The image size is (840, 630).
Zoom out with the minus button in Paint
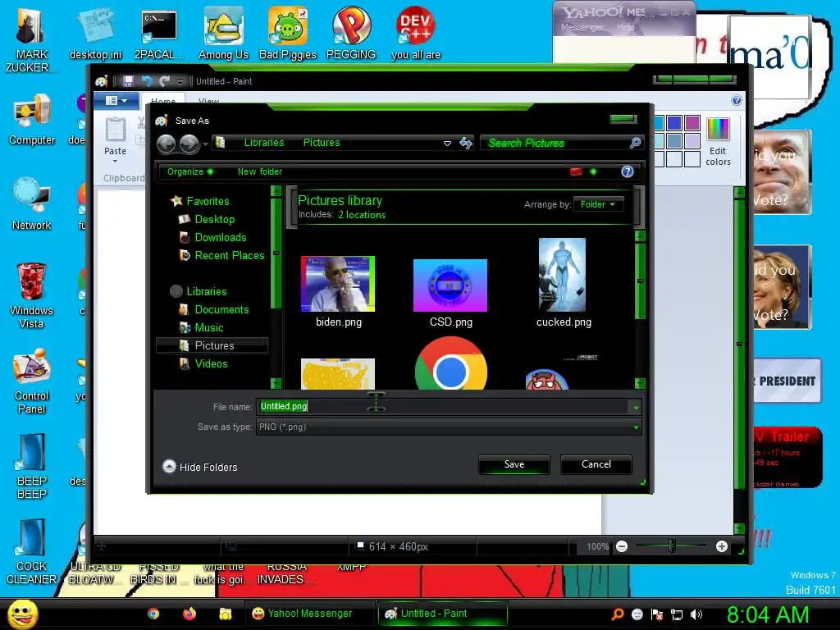point(622,546)
